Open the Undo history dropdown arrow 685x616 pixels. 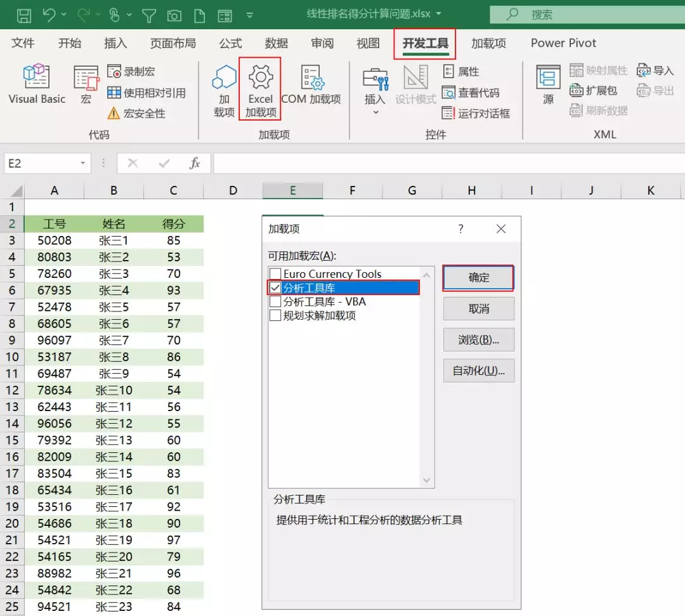[x=64, y=15]
